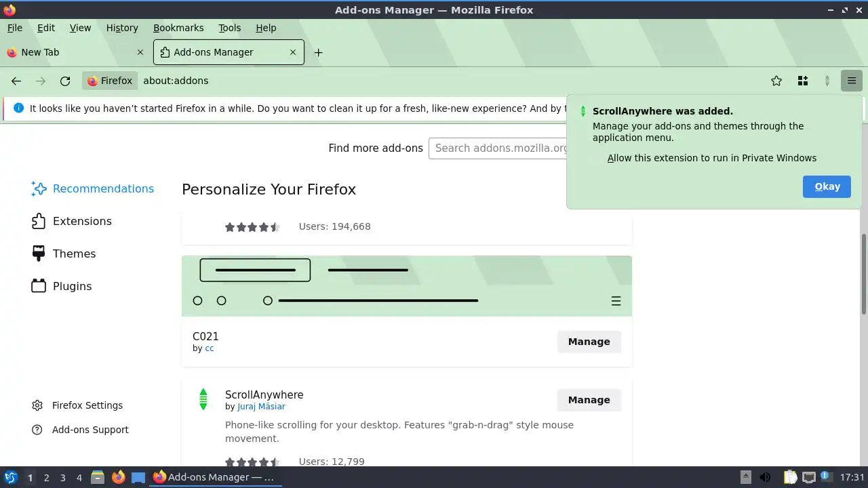The image size is (868, 488).
Task: Click Okay in the ScrollAnywhere added popup
Action: pos(827,186)
